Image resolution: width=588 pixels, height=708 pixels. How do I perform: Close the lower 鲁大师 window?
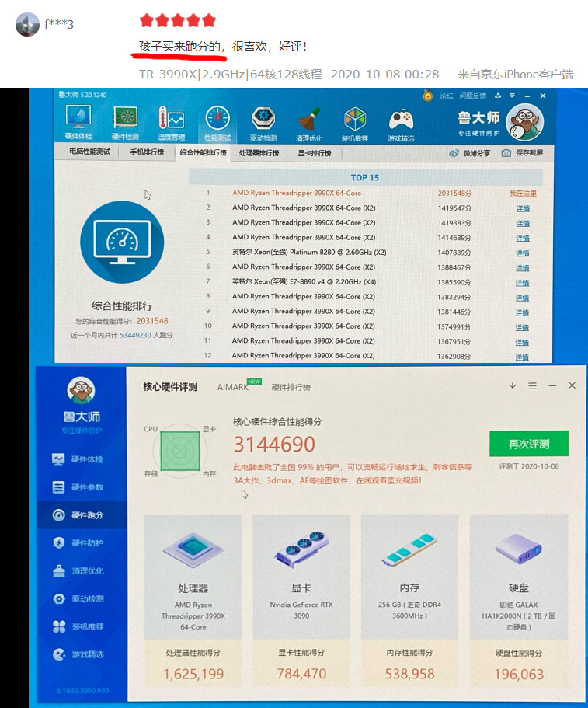572,385
